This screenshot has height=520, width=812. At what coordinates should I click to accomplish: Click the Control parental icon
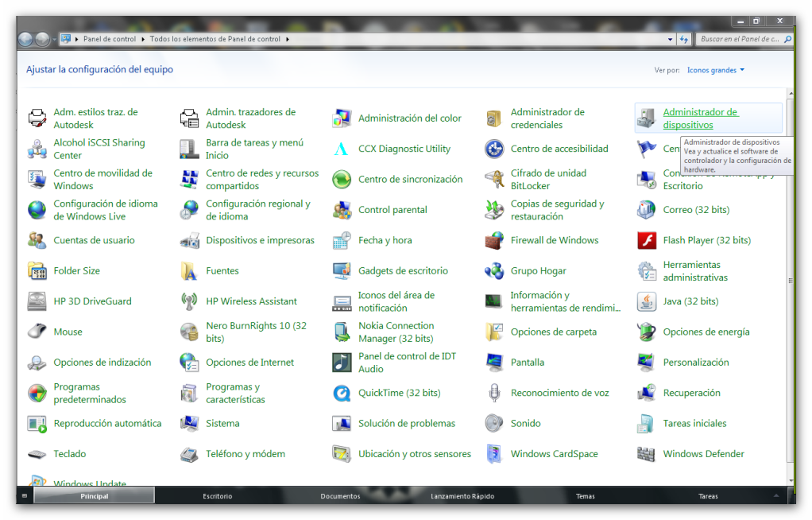pos(342,210)
